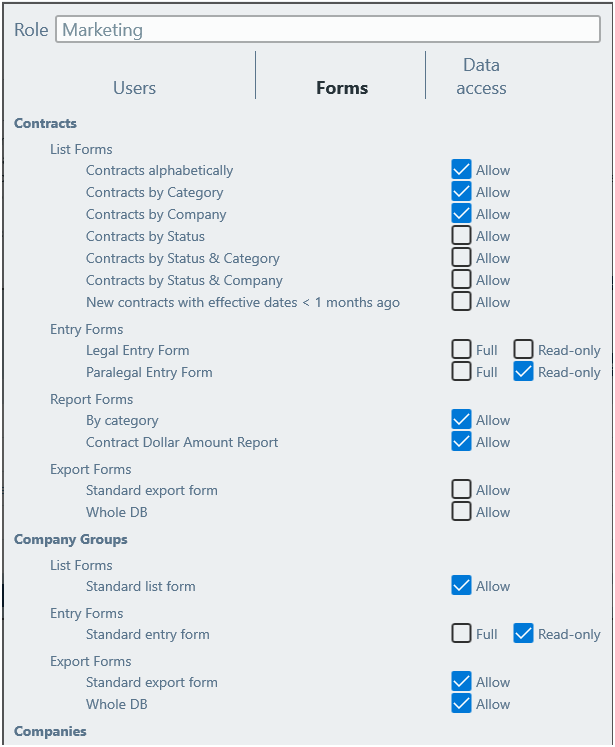615x747 pixels.
Task: Uncheck Read-only for Paralegal Entry Form
Action: [524, 373]
